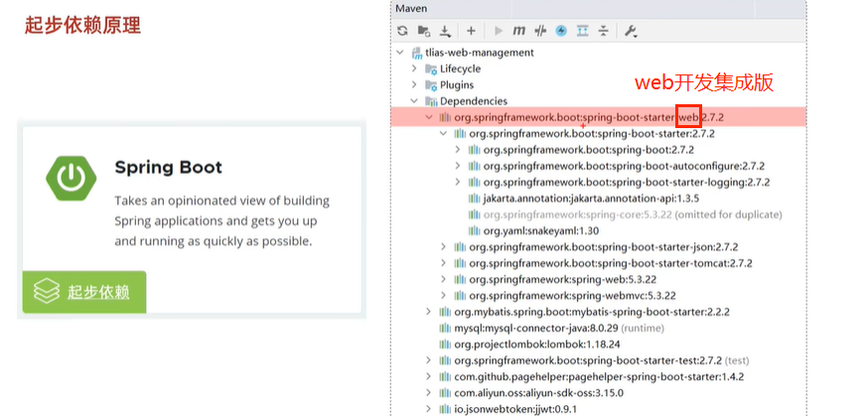Click the Lifecycle folder icon
This screenshot has height=416, width=868.
(431, 69)
